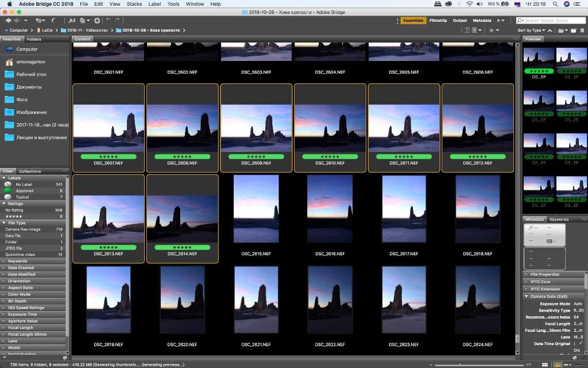Expand the Date Created filter section

click(x=4, y=268)
